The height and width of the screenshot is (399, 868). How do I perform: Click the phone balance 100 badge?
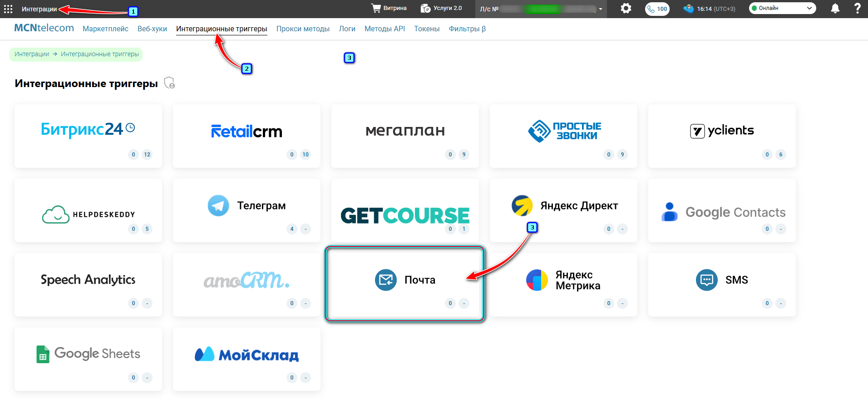click(657, 9)
